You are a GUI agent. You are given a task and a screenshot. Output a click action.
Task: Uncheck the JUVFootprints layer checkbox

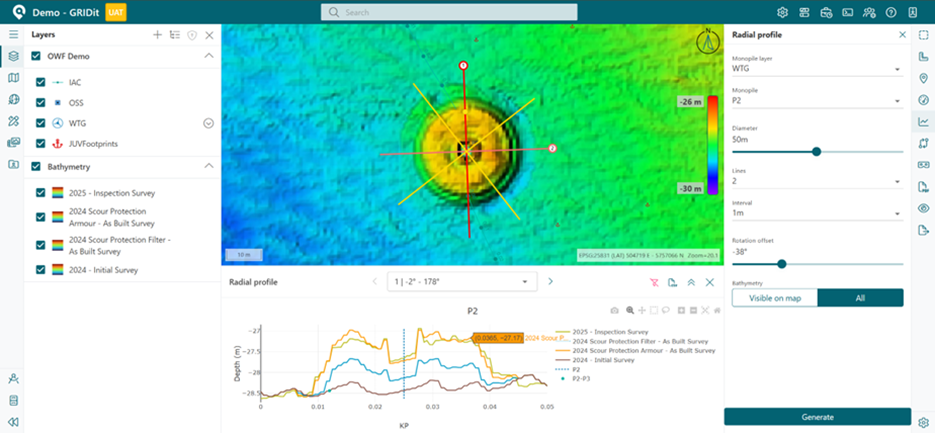(x=41, y=143)
